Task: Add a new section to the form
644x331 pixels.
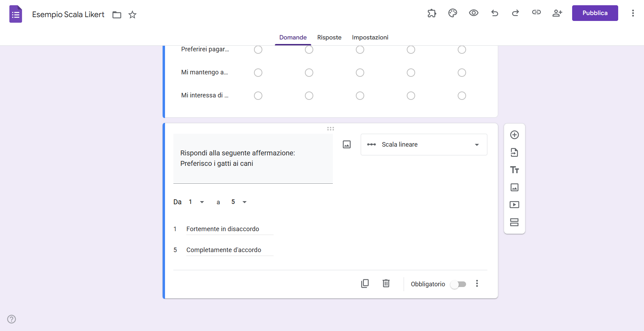Action: 514,222
